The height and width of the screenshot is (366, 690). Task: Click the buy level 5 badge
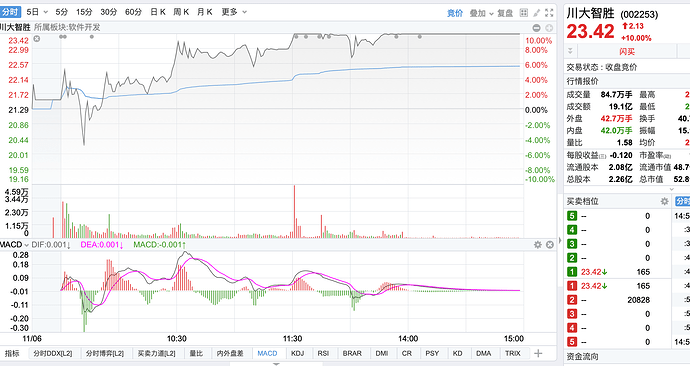point(572,342)
